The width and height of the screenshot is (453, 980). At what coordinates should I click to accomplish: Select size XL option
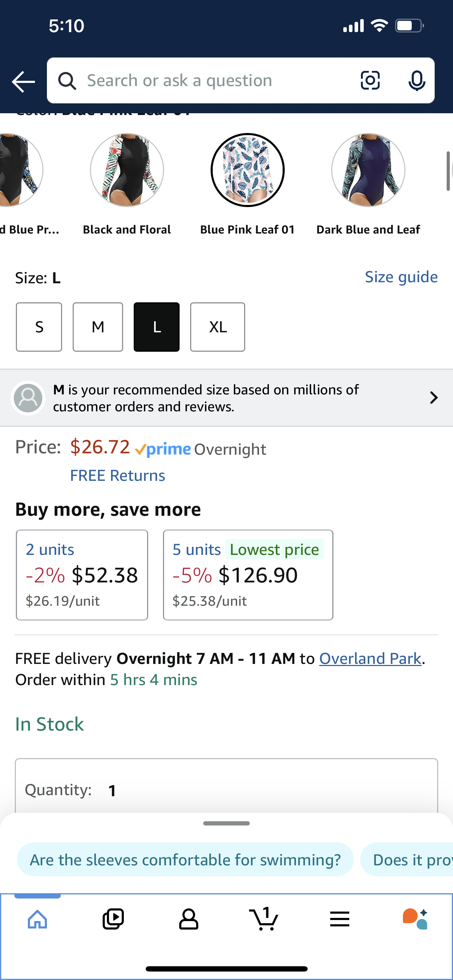click(218, 327)
